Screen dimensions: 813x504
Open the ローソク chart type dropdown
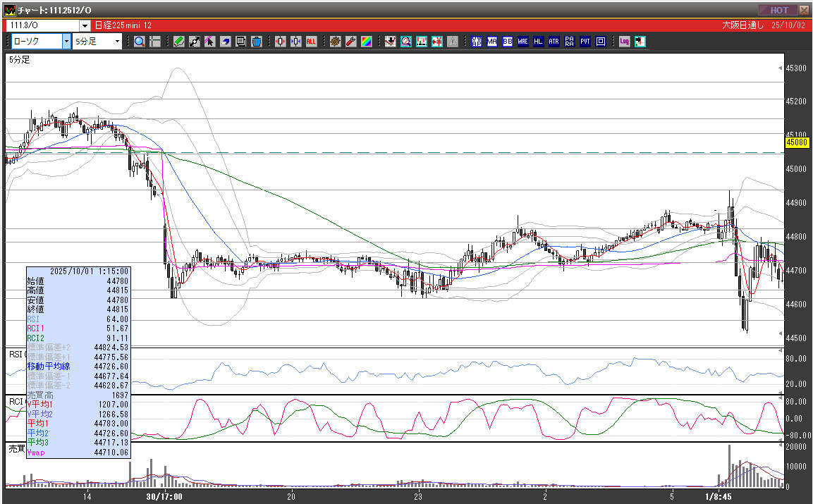pos(66,42)
